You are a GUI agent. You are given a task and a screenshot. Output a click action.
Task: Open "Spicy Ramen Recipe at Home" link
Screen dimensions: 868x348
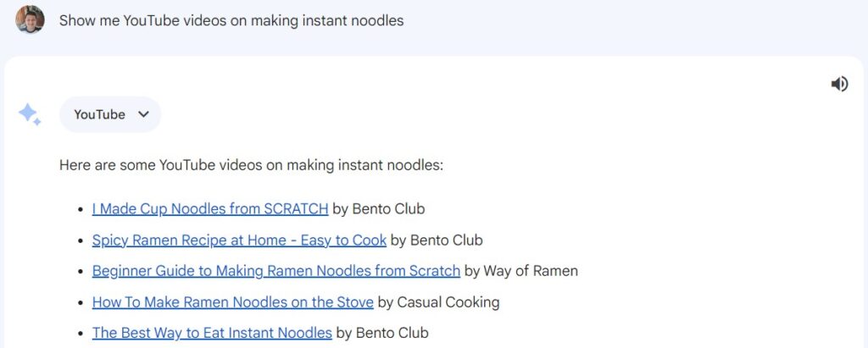coord(239,240)
